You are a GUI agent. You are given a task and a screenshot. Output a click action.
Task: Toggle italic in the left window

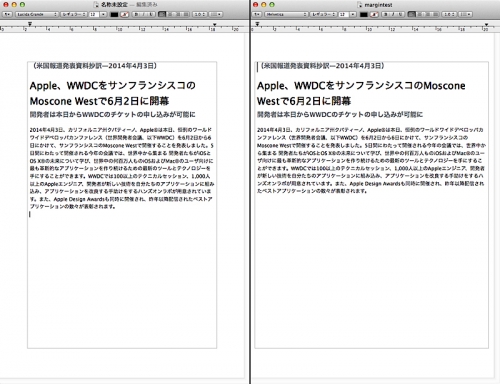pyautogui.click(x=144, y=14)
